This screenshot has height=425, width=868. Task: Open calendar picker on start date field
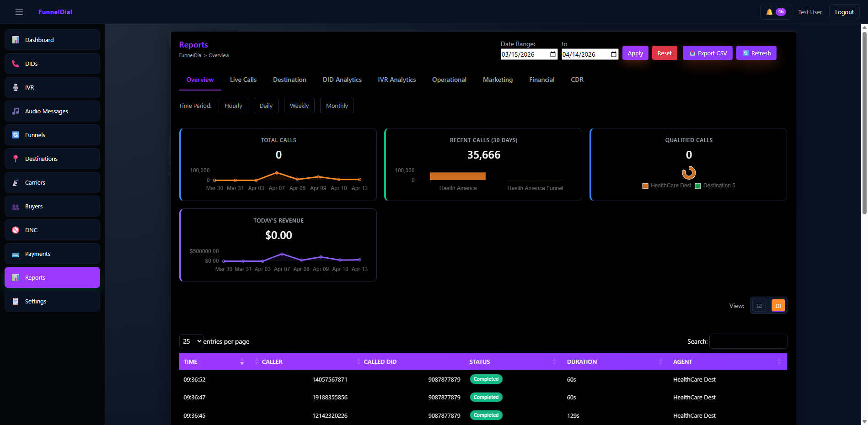tap(553, 54)
